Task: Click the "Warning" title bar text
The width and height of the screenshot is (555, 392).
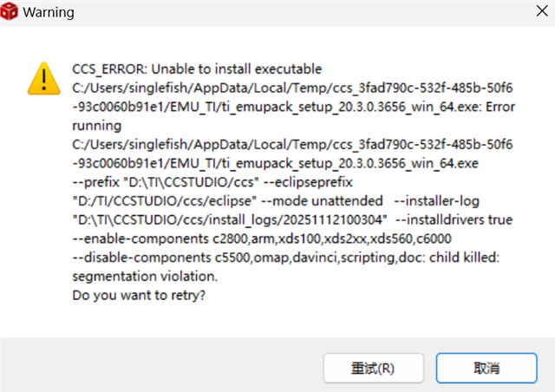Action: pos(49,13)
